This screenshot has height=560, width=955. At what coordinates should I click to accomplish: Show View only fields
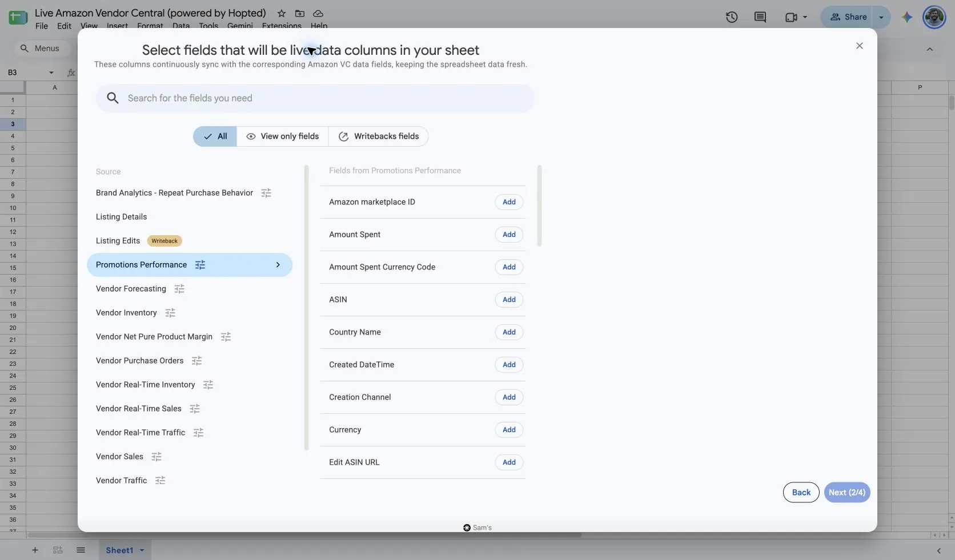[283, 136]
